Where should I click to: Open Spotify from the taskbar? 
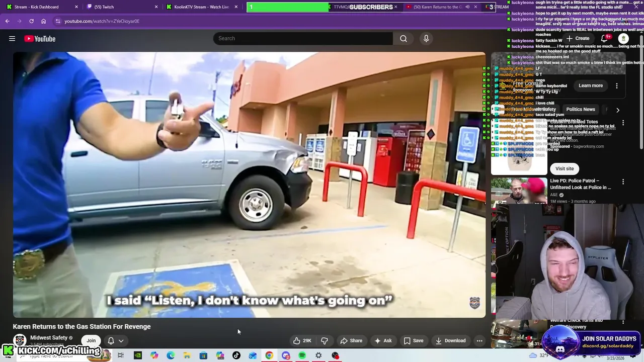click(x=302, y=355)
